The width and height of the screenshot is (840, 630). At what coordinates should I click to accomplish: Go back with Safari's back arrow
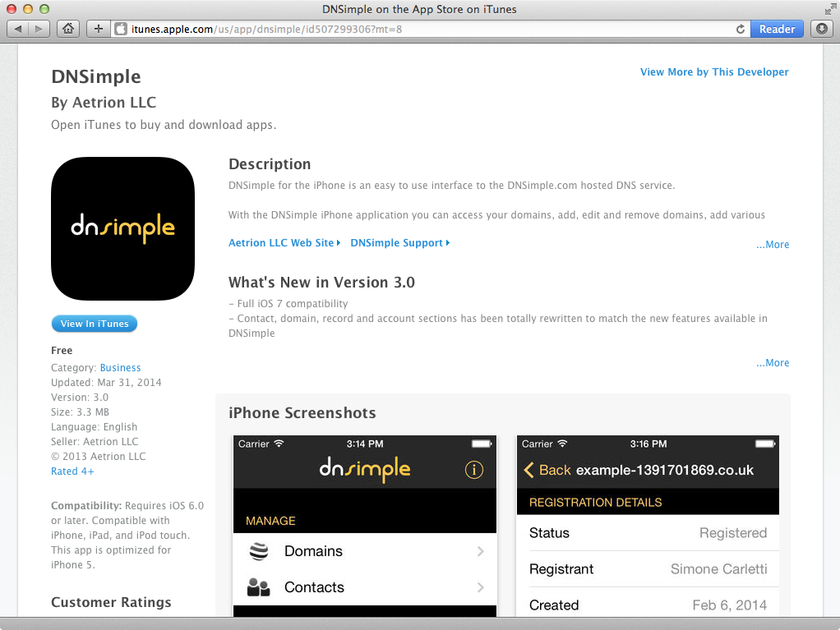pos(18,29)
